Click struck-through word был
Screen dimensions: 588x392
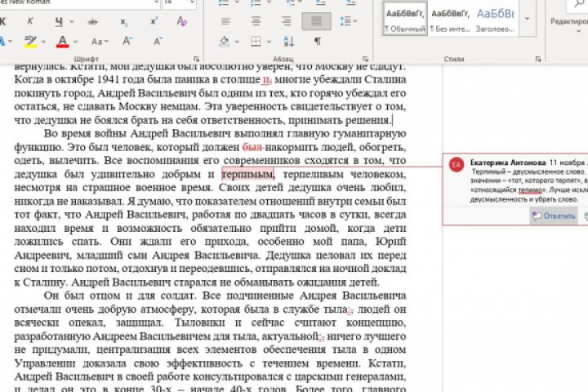tap(252, 147)
